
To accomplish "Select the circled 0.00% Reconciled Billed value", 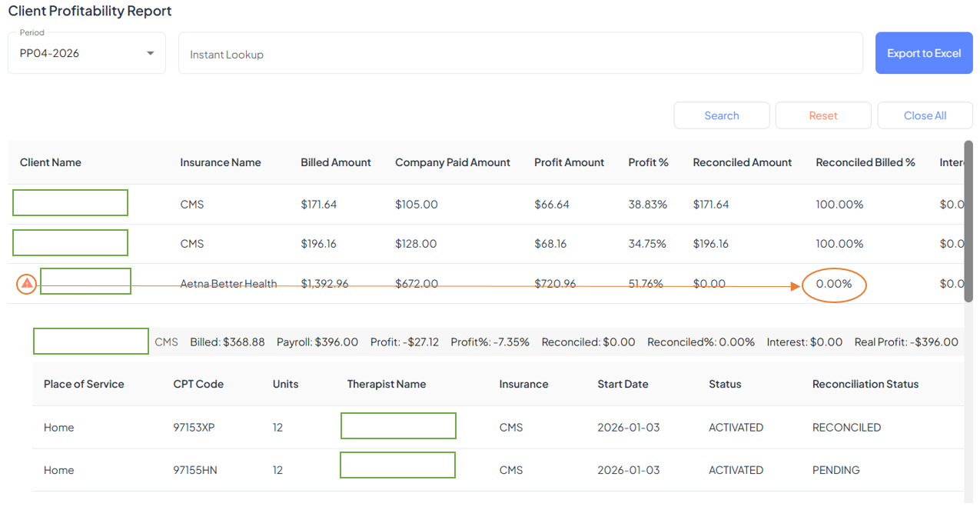I will tap(834, 283).
